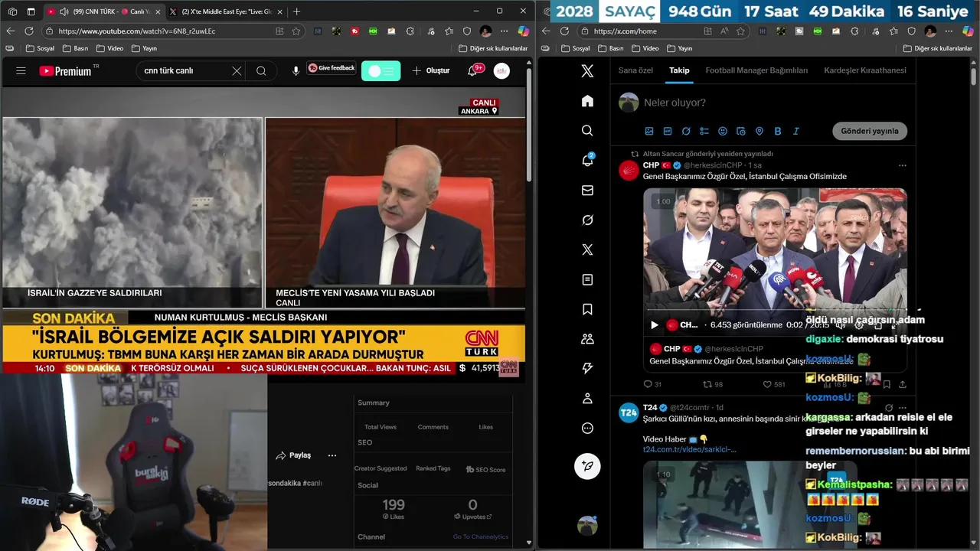Click the tab actions button in left browser
This screenshot has width=980, height=551.
pos(31,11)
